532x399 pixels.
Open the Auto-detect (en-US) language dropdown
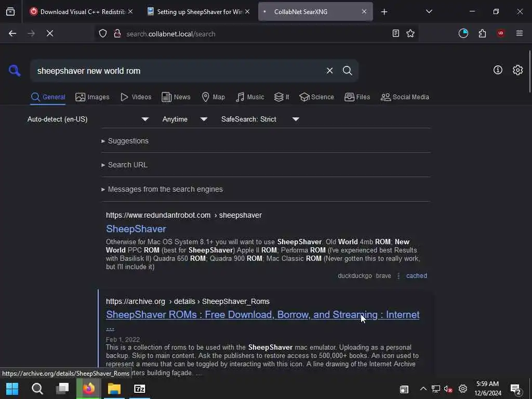[88, 119]
